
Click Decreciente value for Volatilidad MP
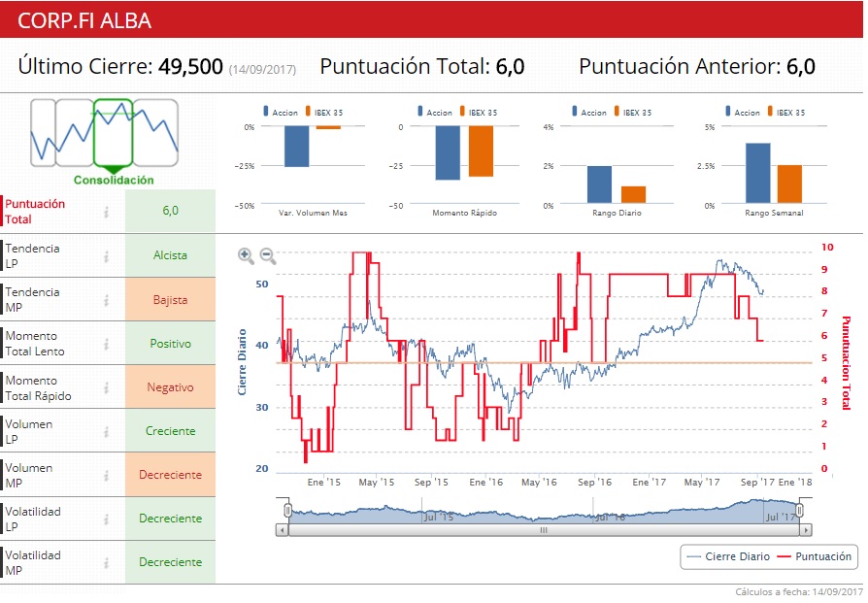(171, 562)
